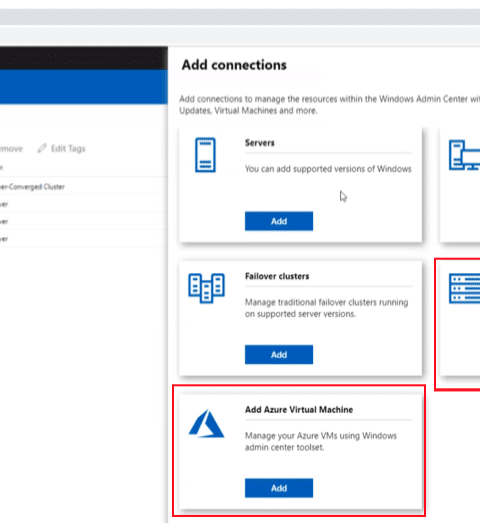This screenshot has height=532, width=480.
Task: Add an Azure Virtual Machine connection
Action: coord(279,488)
